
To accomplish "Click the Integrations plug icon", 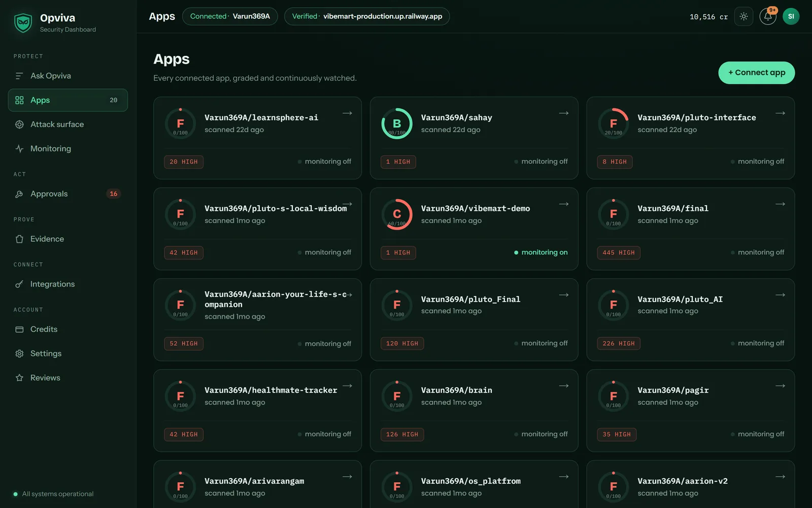I will click(x=19, y=284).
